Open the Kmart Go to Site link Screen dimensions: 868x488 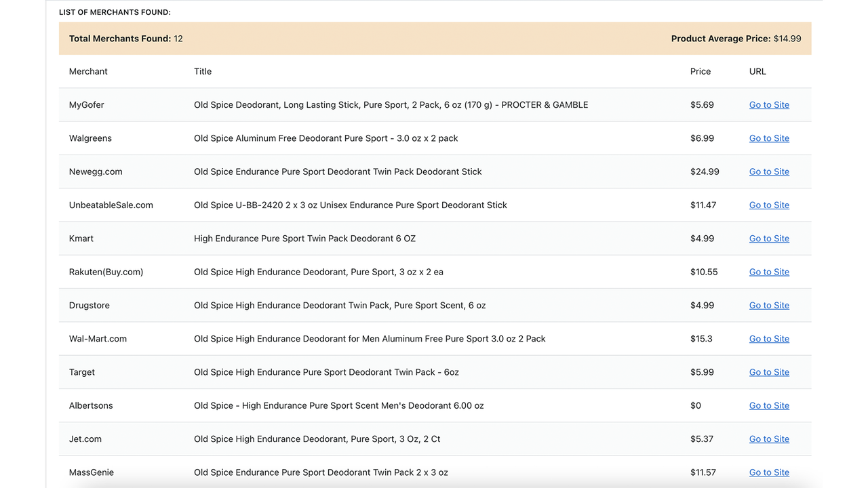point(769,238)
